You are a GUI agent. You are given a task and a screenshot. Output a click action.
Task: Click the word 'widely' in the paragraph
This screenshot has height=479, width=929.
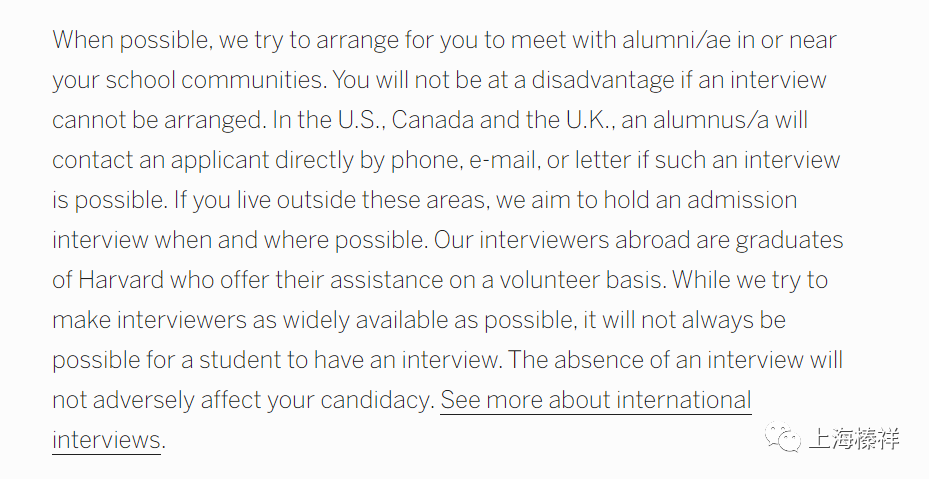(316, 321)
